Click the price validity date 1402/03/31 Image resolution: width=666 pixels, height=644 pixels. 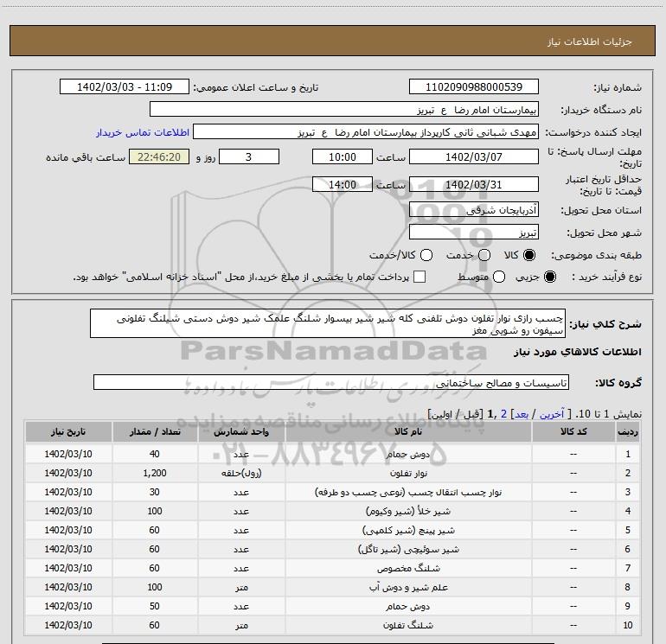[x=474, y=184]
